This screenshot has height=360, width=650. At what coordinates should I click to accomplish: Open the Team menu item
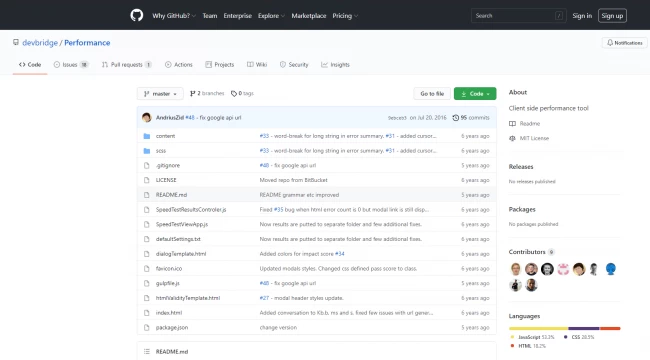(x=210, y=16)
